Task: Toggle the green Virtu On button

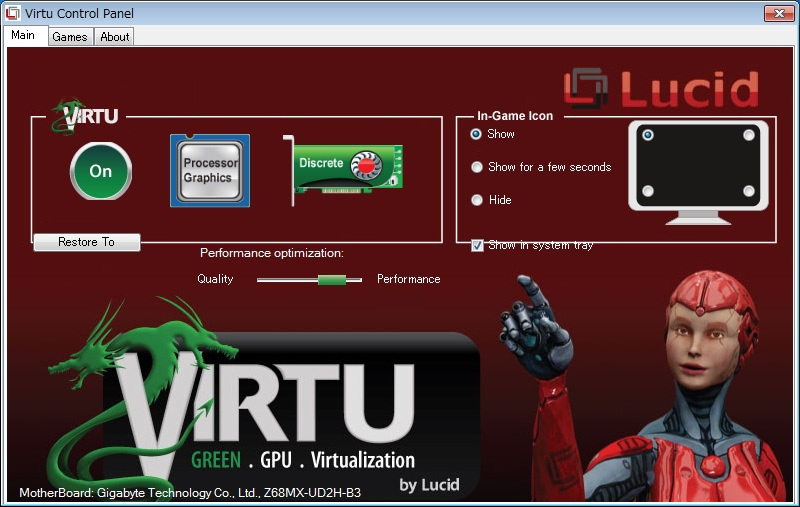Action: point(101,171)
